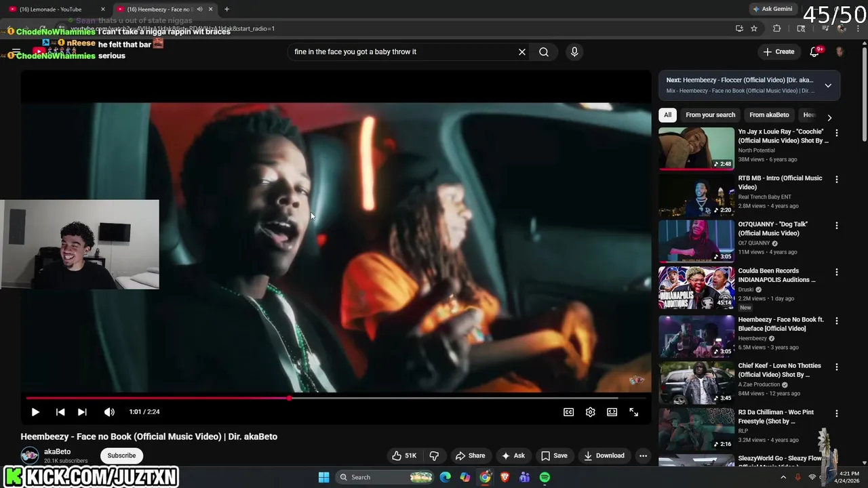Subscribe to akaBeto channel
The width and height of the screenshot is (868, 488).
[121, 455]
